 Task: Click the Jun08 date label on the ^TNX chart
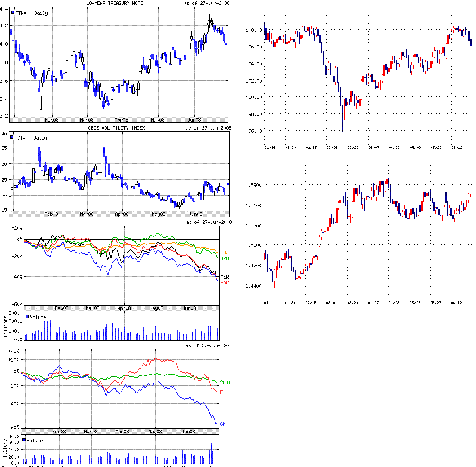[x=195, y=120]
